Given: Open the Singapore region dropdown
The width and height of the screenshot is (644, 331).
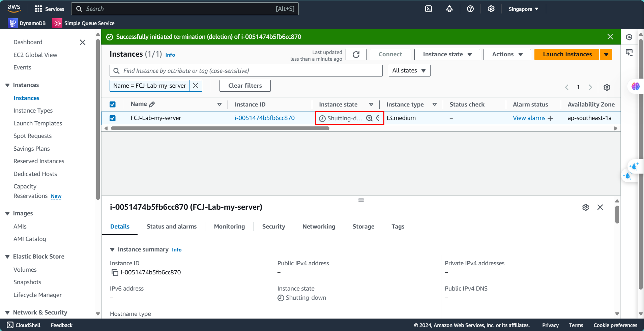Looking at the screenshot, I should coord(523,9).
